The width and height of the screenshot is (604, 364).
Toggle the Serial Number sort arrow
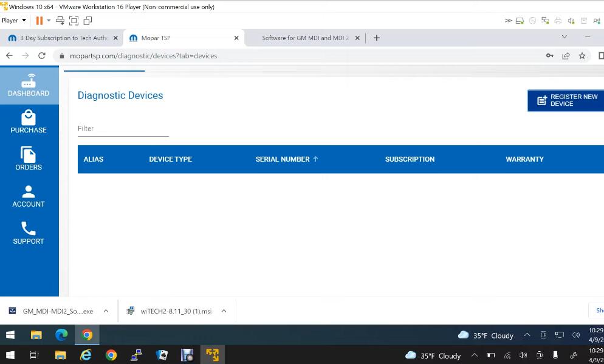click(x=315, y=159)
